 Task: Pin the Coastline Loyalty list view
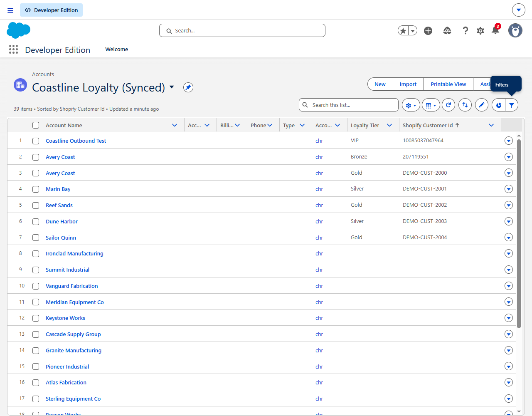pyautogui.click(x=188, y=87)
